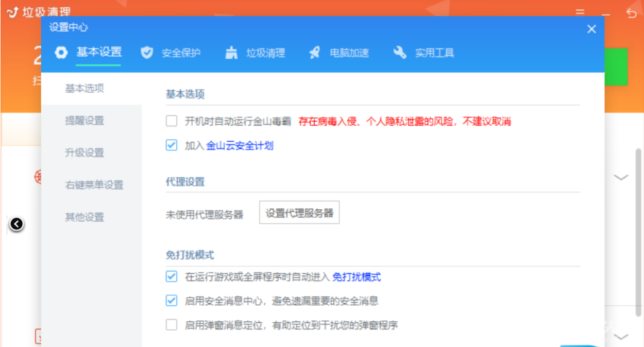The height and width of the screenshot is (347, 644).
Task: Click the return arrow icon in 垃圾清理 window
Action: point(632,13)
